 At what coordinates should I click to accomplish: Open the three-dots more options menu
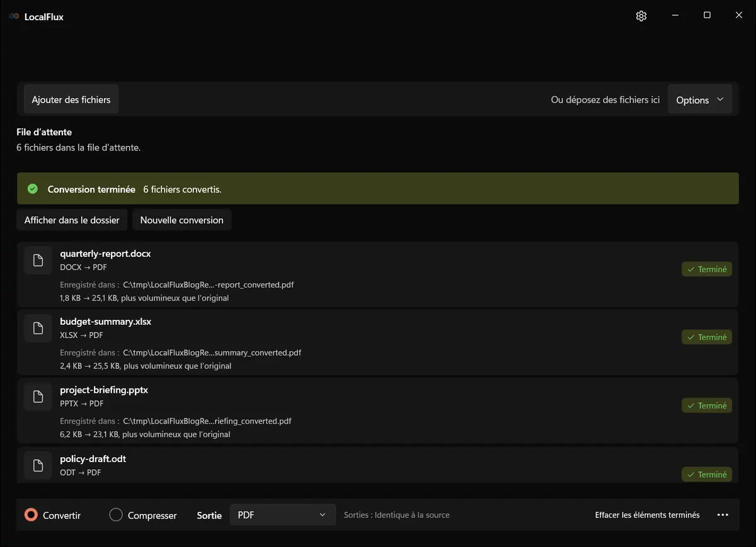723,515
